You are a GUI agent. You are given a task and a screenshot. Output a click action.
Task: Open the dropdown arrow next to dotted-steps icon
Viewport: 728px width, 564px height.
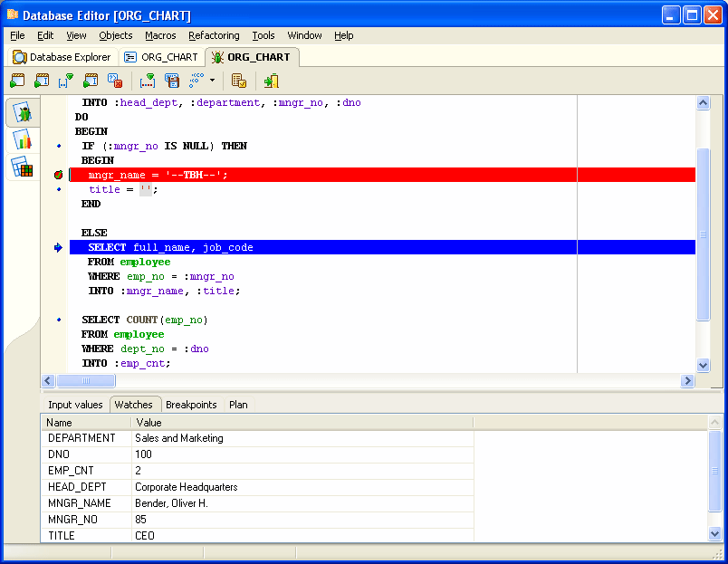point(213,81)
